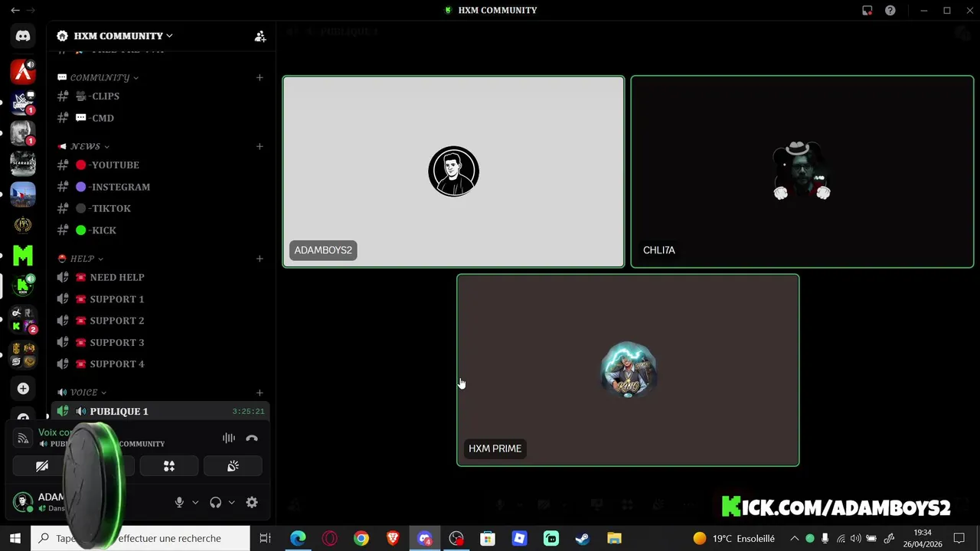
Task: Open the green M server icon
Action: [23, 256]
